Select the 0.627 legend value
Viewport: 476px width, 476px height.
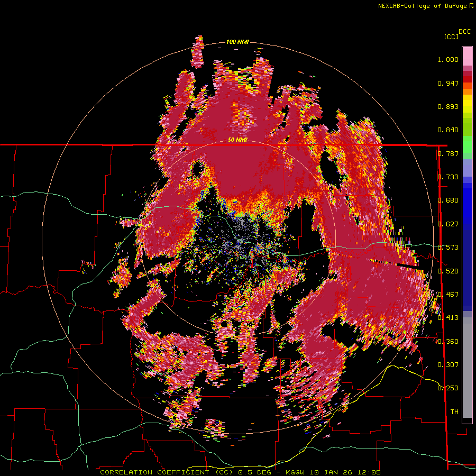pyautogui.click(x=448, y=224)
